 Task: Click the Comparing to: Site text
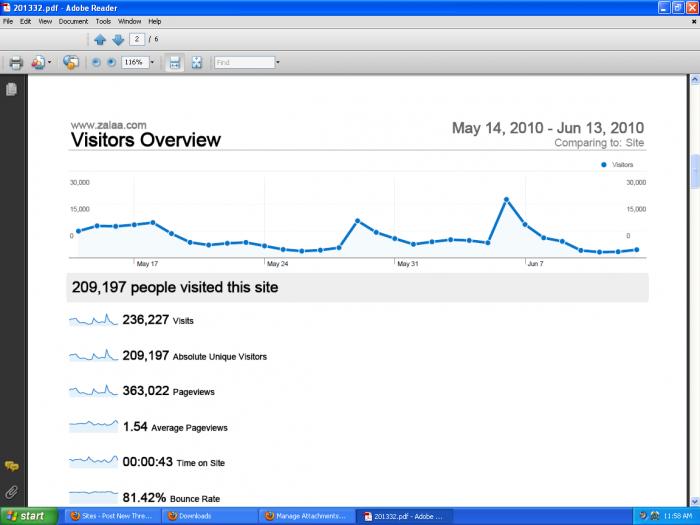[x=599, y=143]
